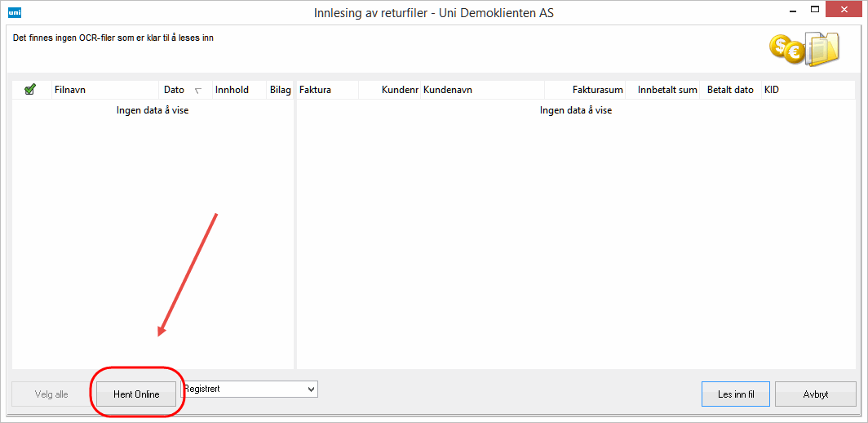Image resolution: width=868 pixels, height=423 pixels.
Task: Sort by Dato column header
Action: (175, 90)
